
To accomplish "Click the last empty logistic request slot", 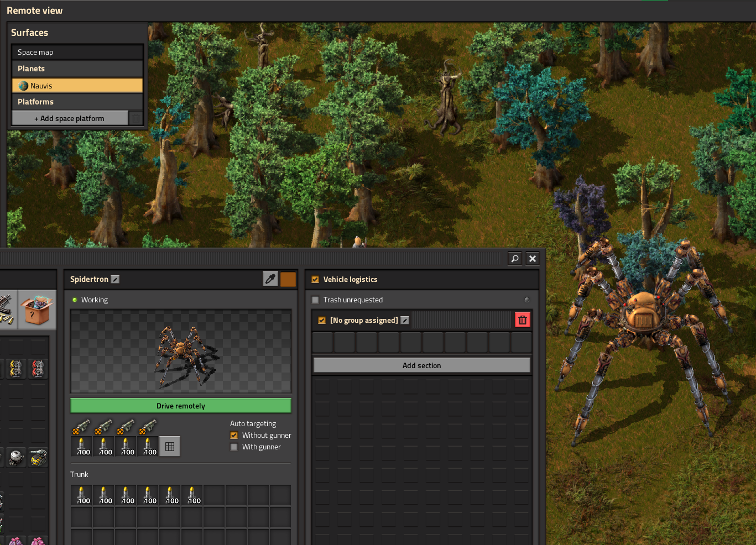I will [x=522, y=343].
